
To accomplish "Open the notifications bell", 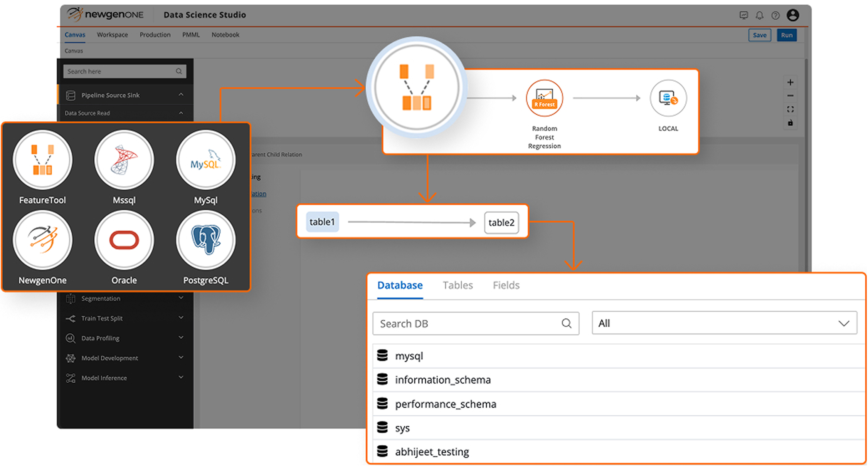I will pyautogui.click(x=759, y=15).
